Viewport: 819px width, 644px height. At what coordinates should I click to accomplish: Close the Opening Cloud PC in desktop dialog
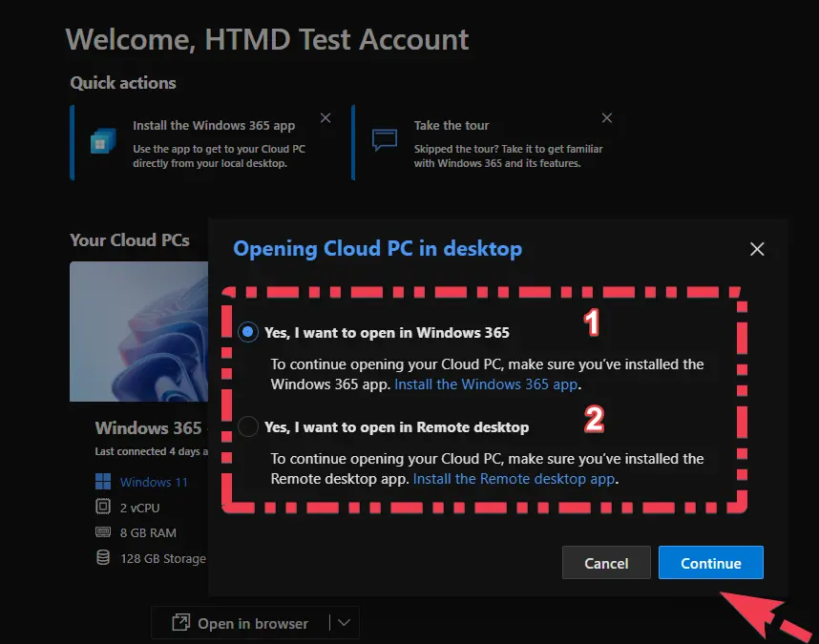(x=757, y=249)
